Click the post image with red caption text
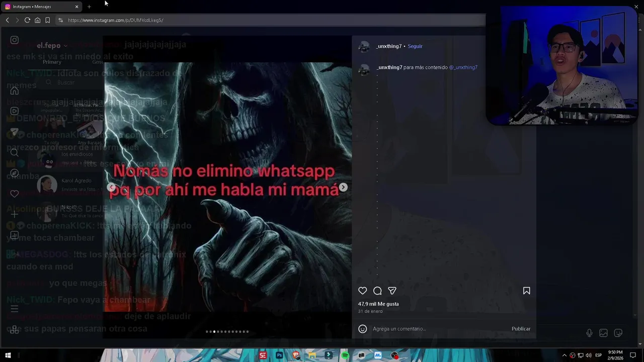Screen dimensions: 644x362 [228, 187]
